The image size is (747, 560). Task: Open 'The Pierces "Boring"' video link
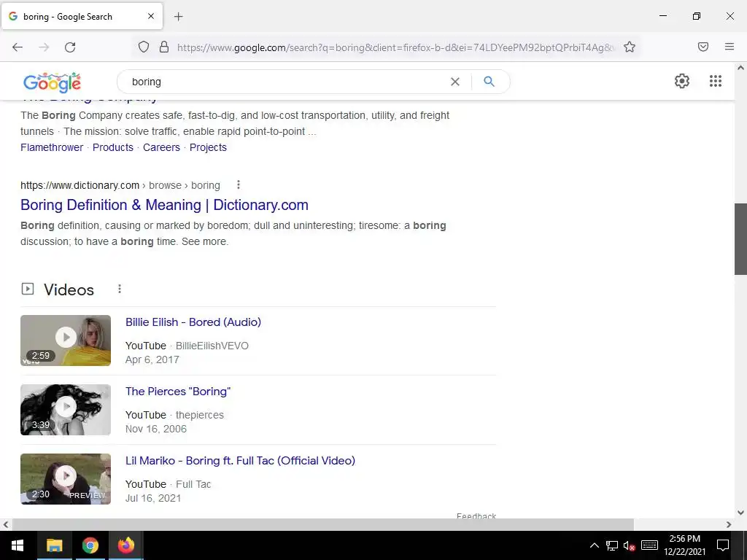click(x=178, y=392)
